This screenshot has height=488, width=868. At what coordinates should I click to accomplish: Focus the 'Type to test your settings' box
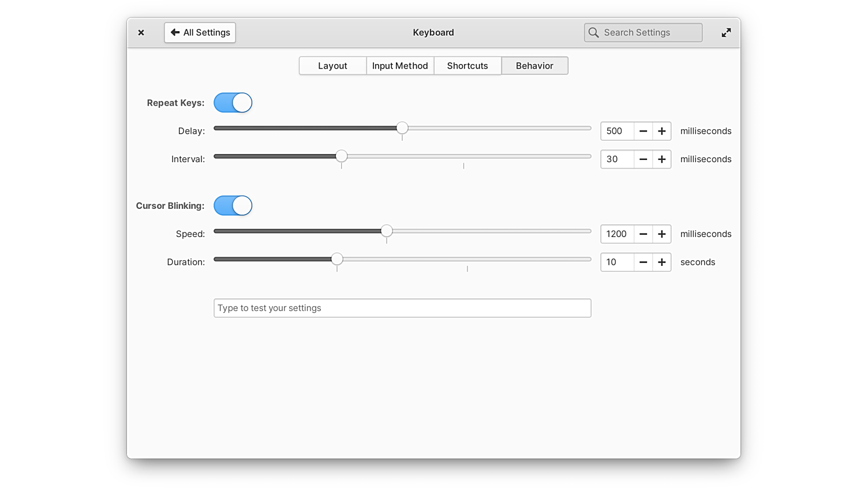point(402,308)
